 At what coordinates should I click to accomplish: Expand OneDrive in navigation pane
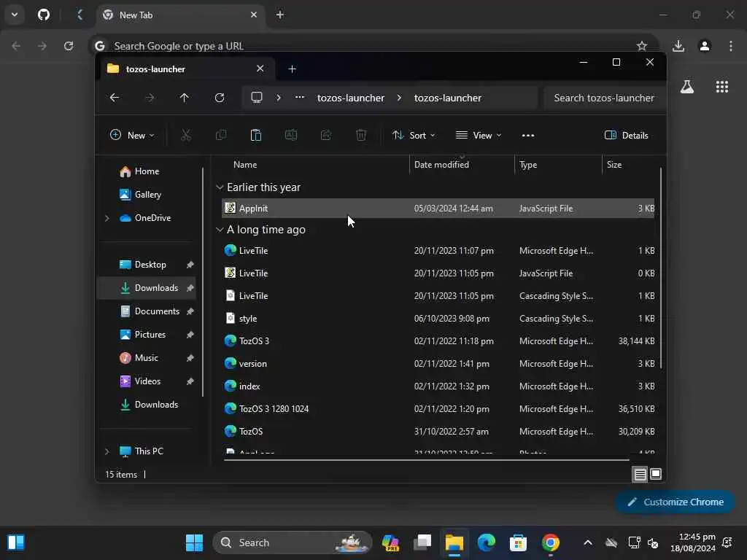pyautogui.click(x=107, y=218)
